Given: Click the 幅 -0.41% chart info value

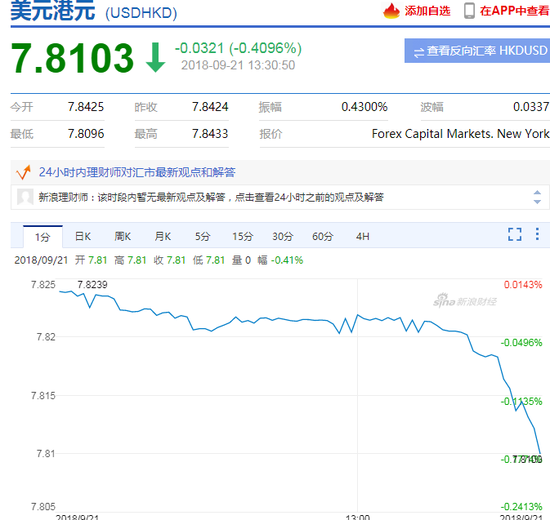Looking at the screenshot, I should coord(280,260).
